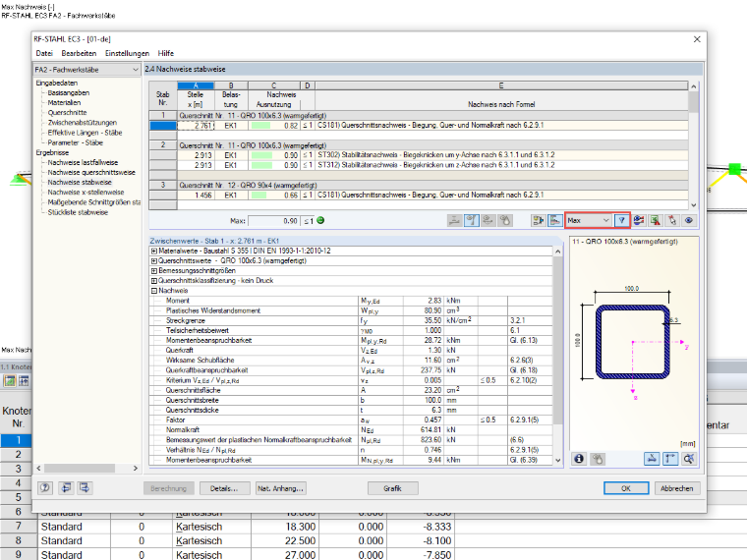The height and width of the screenshot is (560, 747).
Task: Click the greyed bar-shaped icon beside Max value
Action: tap(454, 220)
